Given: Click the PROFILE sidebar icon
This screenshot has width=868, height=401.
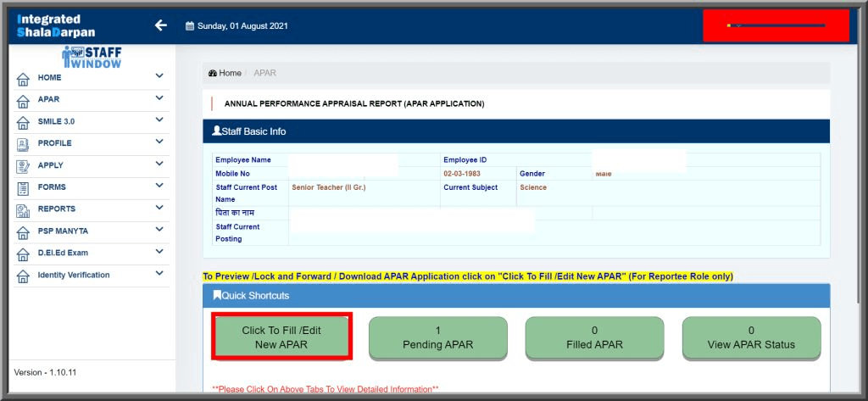Looking at the screenshot, I should (23, 144).
